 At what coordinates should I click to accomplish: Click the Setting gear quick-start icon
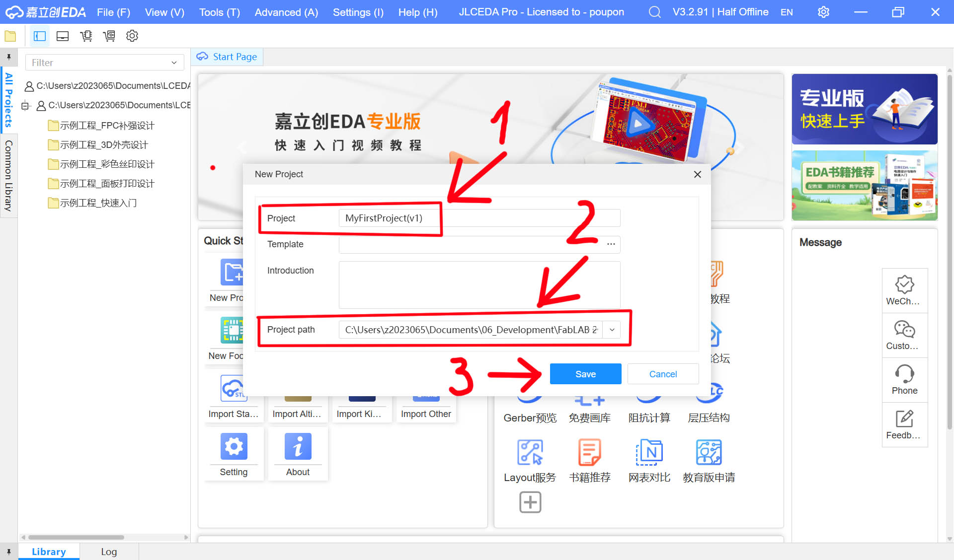234,446
